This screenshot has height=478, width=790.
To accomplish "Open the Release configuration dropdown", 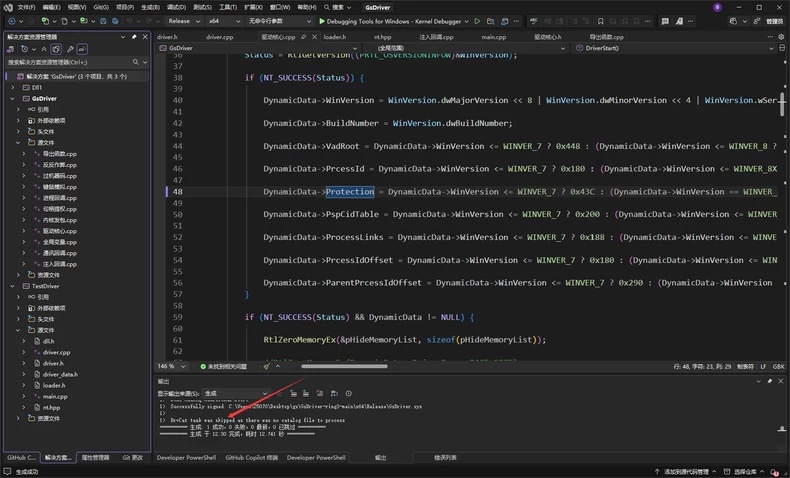I will tap(184, 21).
